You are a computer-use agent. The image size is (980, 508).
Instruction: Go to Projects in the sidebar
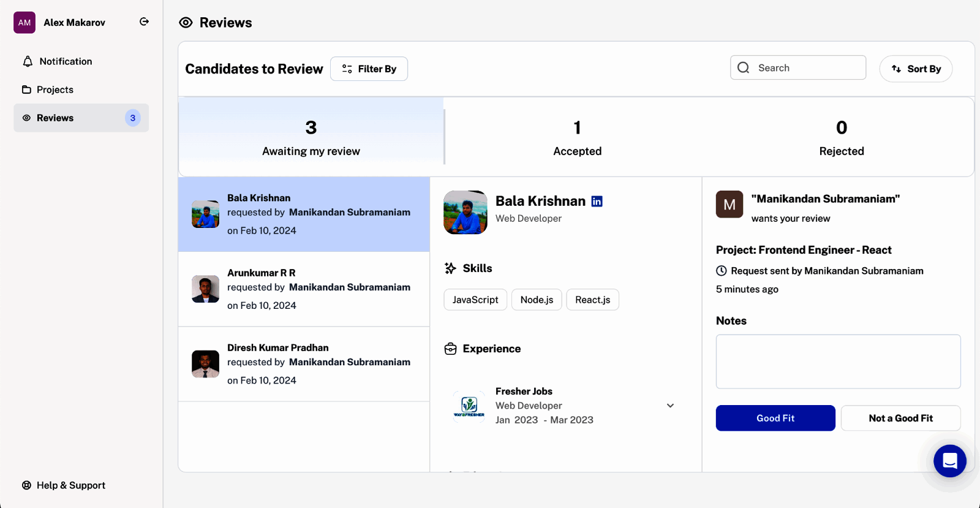tap(55, 89)
